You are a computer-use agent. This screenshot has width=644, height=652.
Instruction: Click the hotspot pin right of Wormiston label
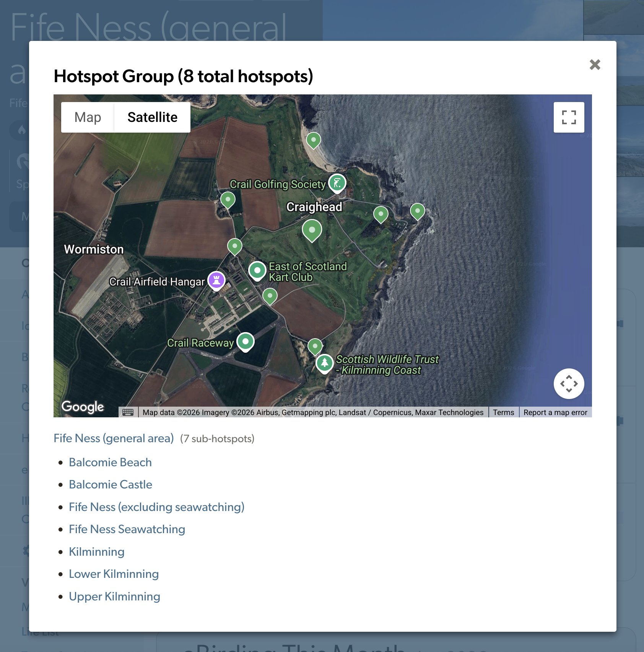(235, 247)
